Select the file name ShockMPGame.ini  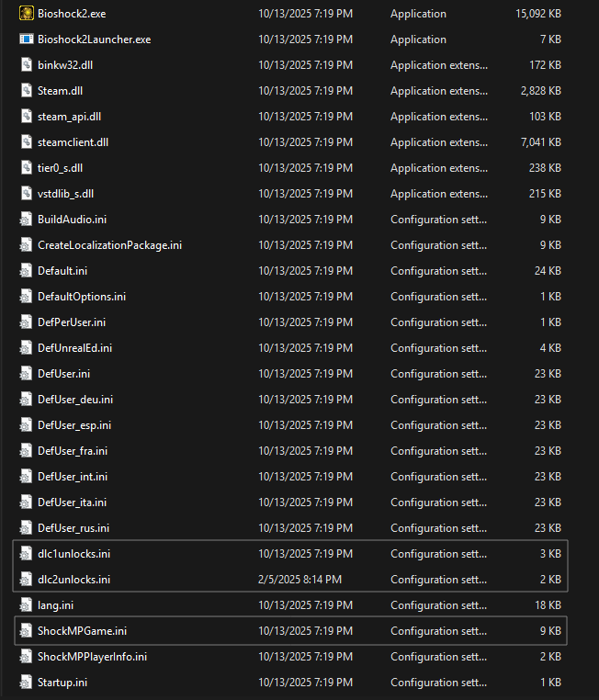coord(82,631)
